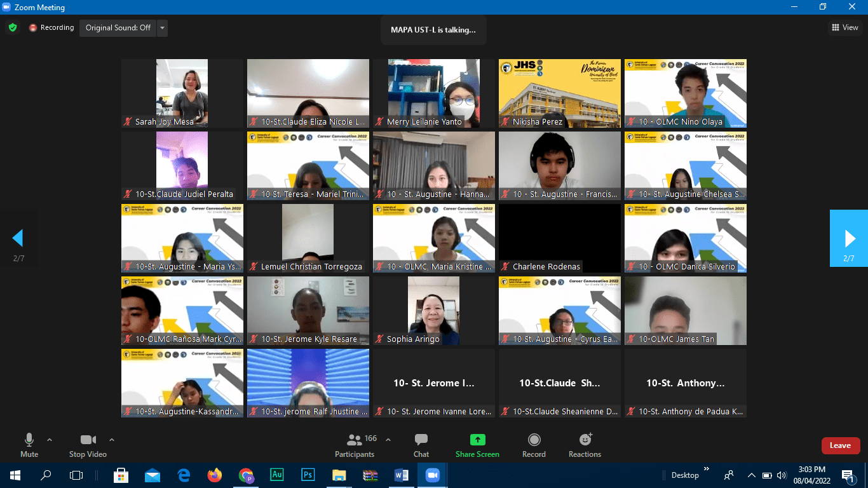The width and height of the screenshot is (868, 488).
Task: Click the red Leave button
Action: [x=840, y=445]
